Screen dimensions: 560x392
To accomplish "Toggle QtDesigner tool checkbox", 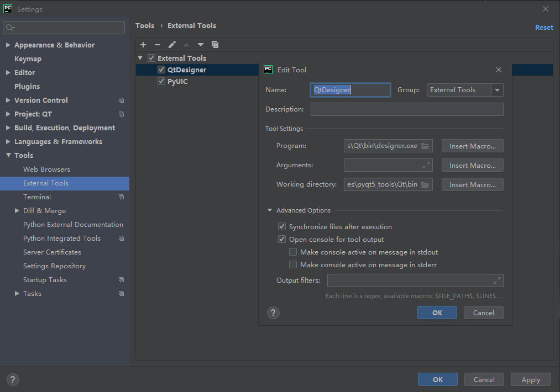I will (x=161, y=70).
